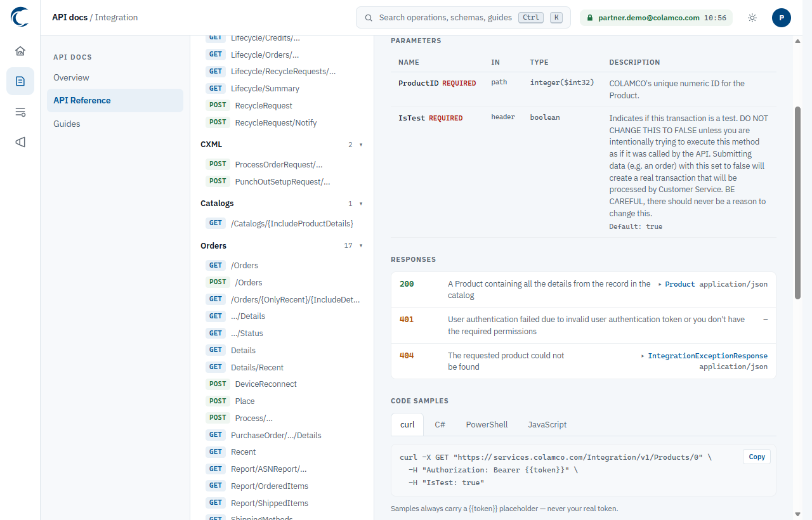Open GET /Catalogs/{IncludeProductDetails} operation
The height and width of the screenshot is (520, 812).
(x=282, y=223)
